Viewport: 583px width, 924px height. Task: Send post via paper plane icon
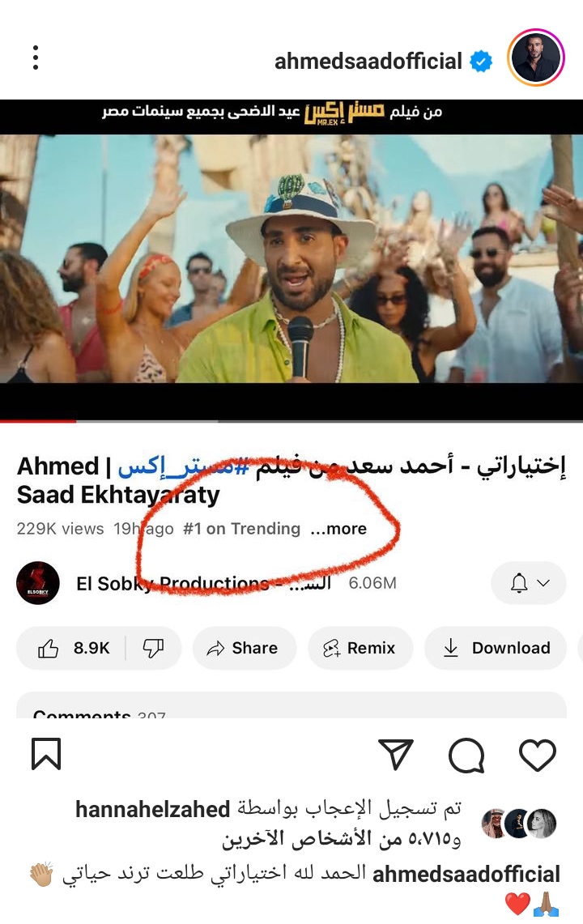coord(395,754)
